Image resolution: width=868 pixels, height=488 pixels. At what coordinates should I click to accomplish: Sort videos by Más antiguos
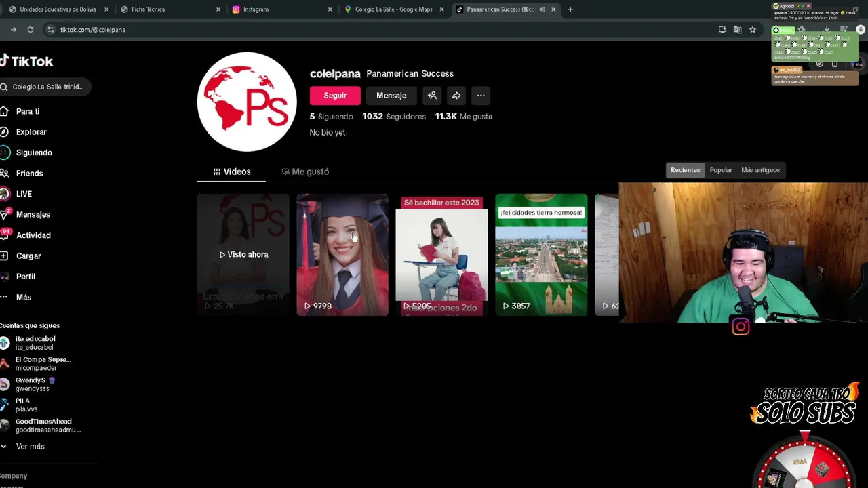pyautogui.click(x=761, y=170)
